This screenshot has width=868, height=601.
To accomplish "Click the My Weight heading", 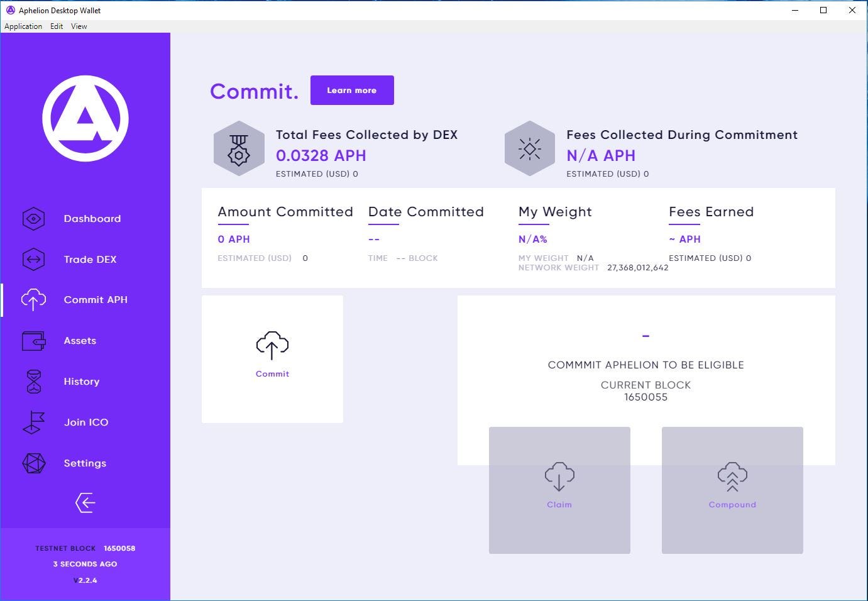I will (555, 212).
